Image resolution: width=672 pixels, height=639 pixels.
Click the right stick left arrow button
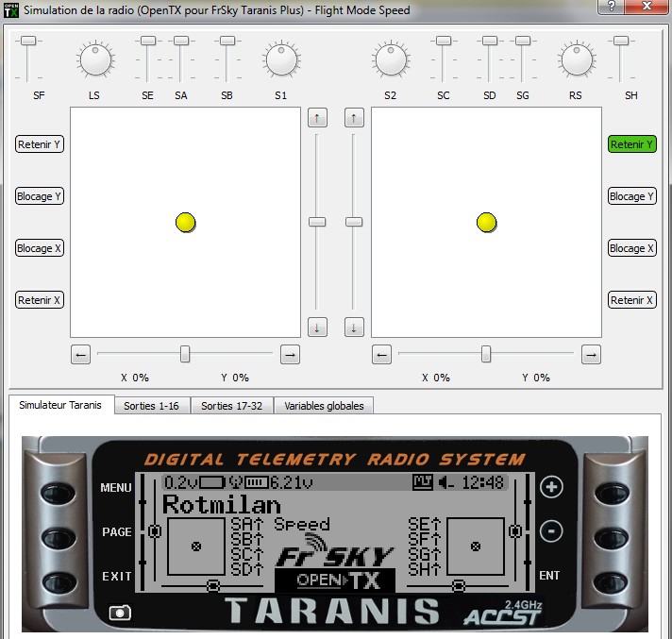381,355
